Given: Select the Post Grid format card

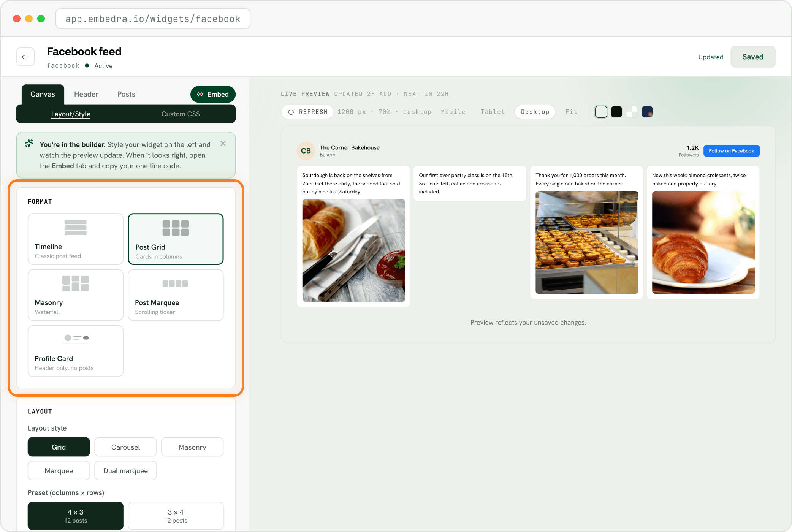Looking at the screenshot, I should tap(176, 239).
